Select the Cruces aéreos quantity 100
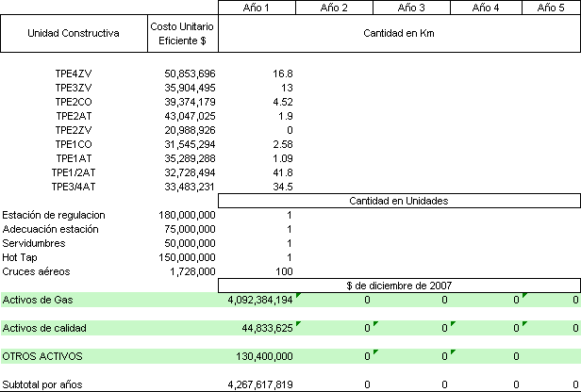Screen dimensions: 581x392 click(284, 271)
